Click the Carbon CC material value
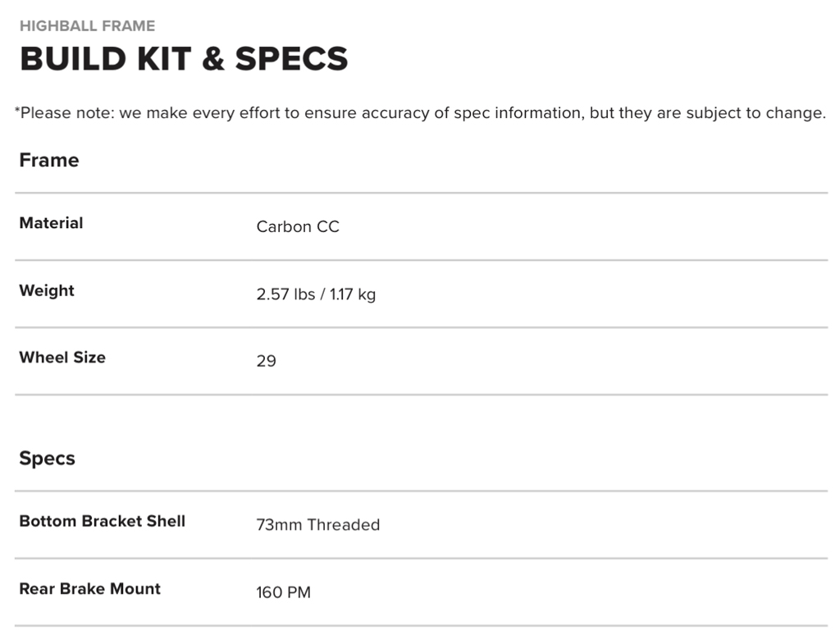Viewport: 840px width, 630px height. coord(298,226)
